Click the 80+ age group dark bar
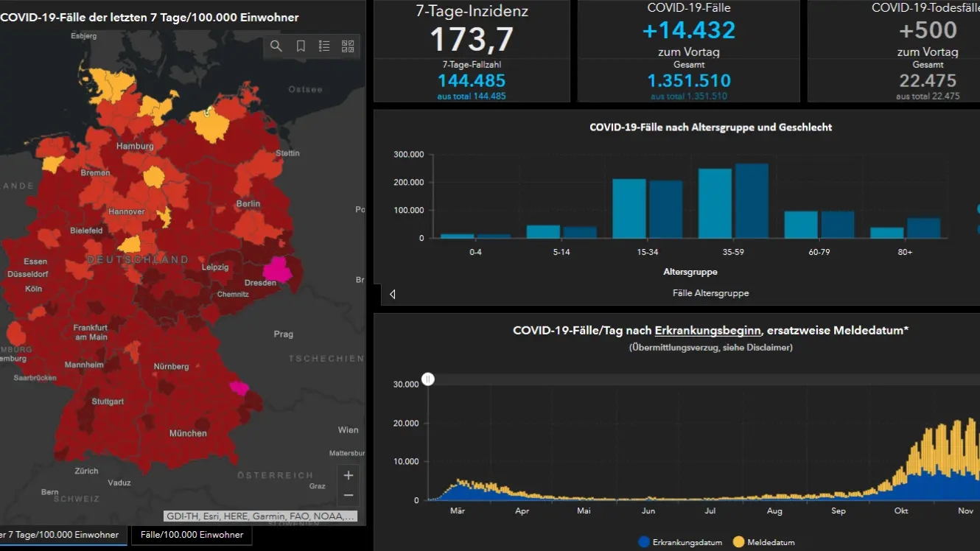 [923, 228]
